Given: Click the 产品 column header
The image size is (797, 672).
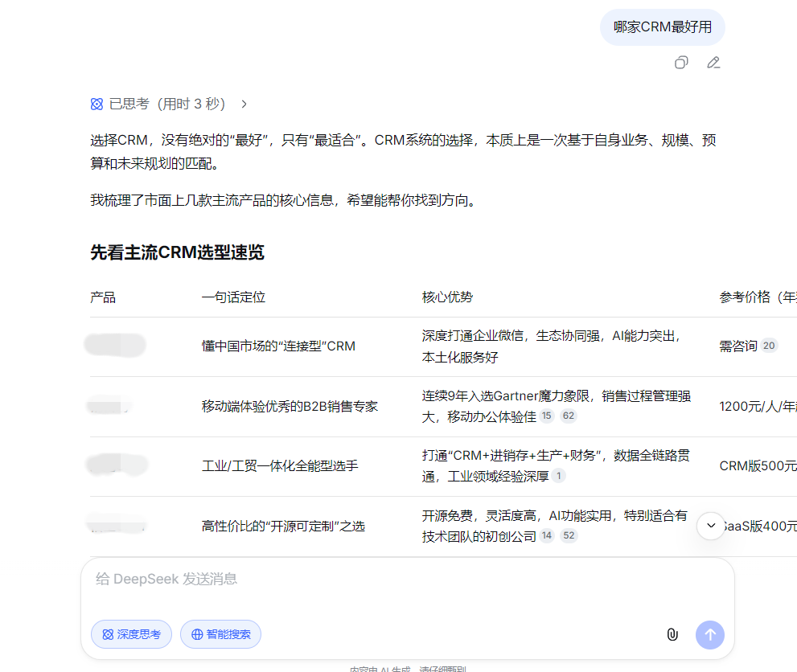Looking at the screenshot, I should point(103,297).
